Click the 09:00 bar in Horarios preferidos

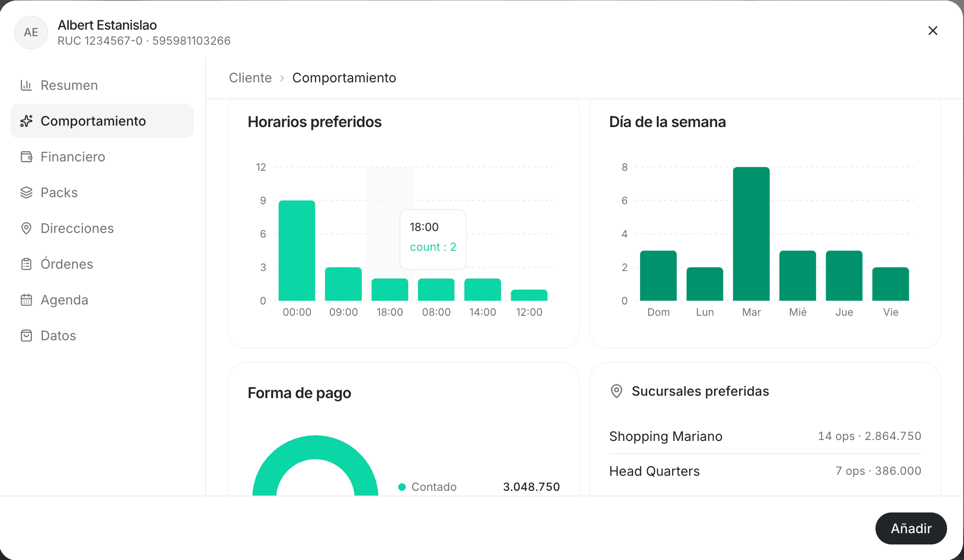[344, 284]
